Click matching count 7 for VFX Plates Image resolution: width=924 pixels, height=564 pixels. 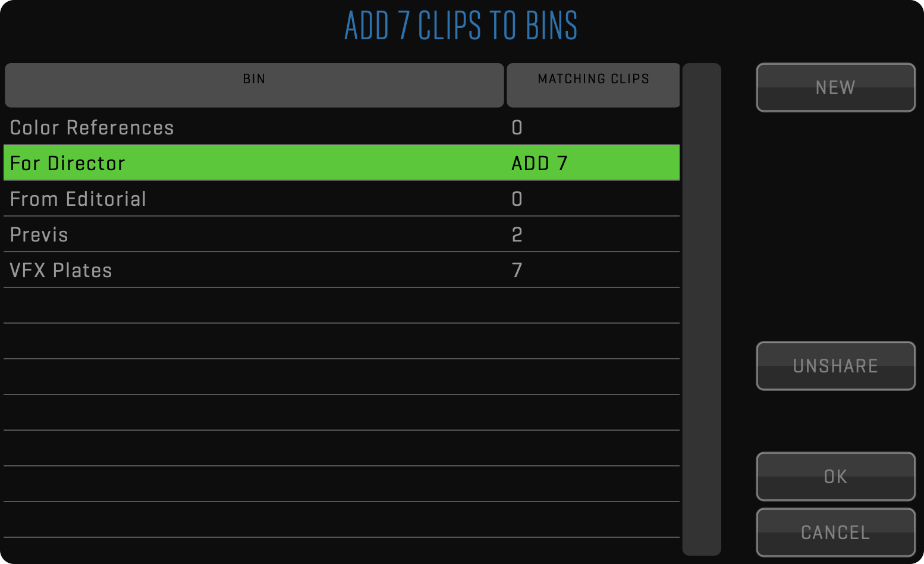click(x=517, y=271)
